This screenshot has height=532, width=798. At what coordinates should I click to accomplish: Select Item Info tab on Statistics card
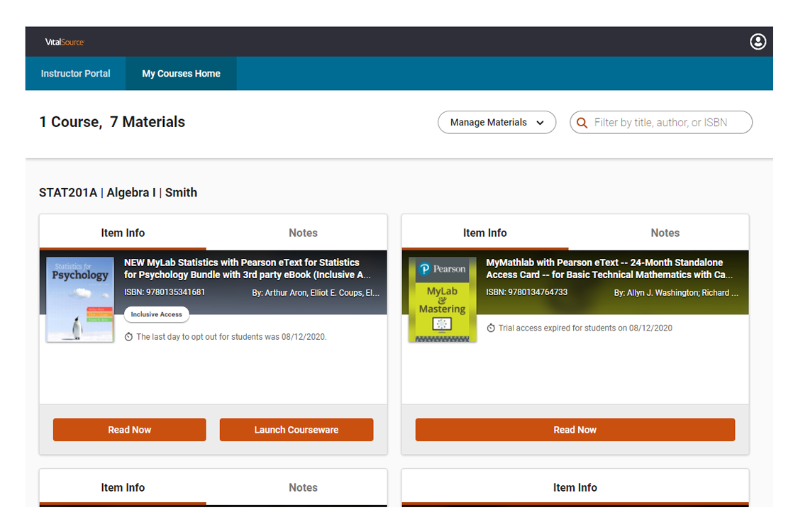tap(123, 233)
